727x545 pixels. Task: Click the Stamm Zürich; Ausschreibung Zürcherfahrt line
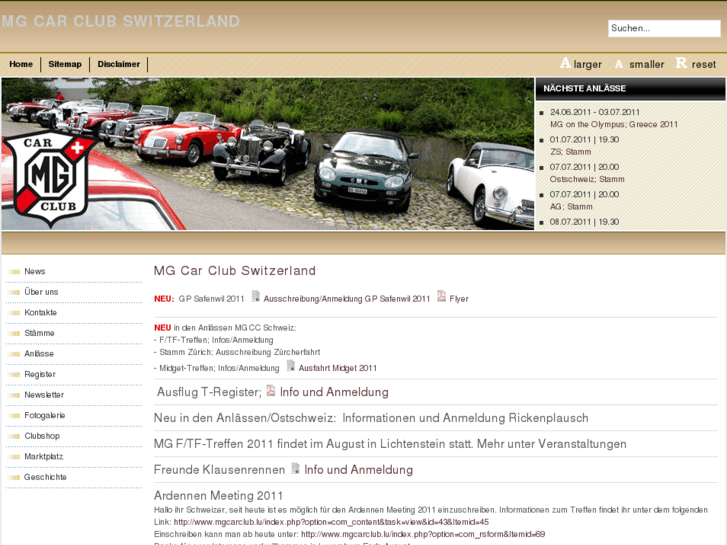point(237,352)
